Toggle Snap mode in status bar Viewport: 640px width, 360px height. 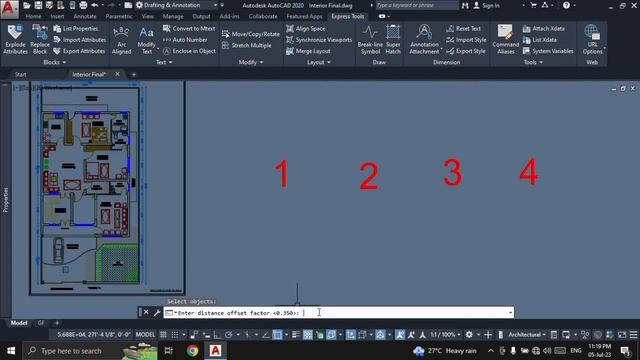click(x=174, y=335)
